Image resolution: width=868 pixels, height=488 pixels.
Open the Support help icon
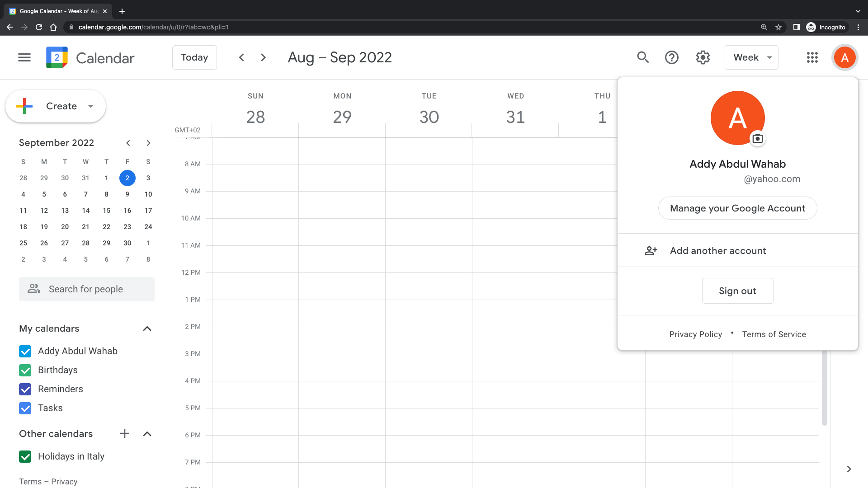[x=672, y=57]
